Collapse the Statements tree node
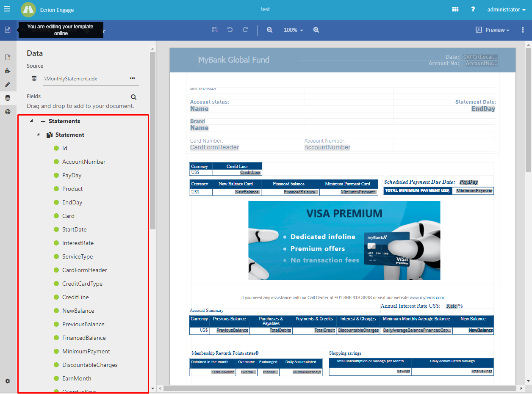 pyautogui.click(x=31, y=121)
